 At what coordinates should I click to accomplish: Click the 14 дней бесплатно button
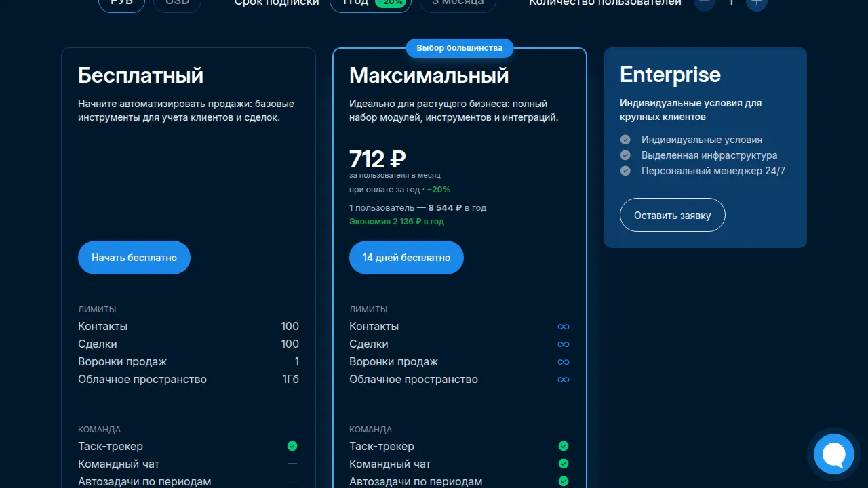406,258
